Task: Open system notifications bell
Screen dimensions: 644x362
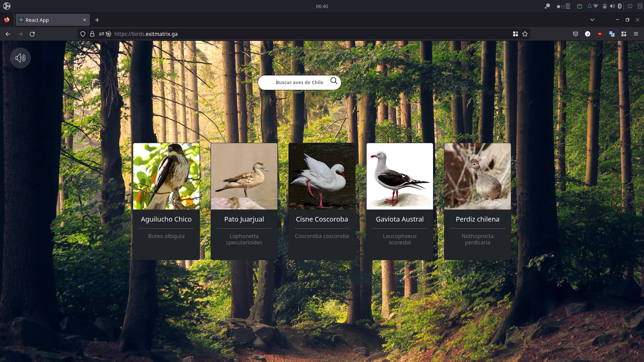Action: [589, 6]
